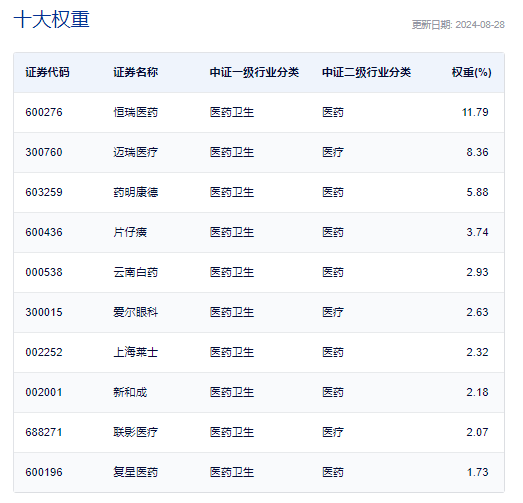Click the 中证一级行业分类 column header
The height and width of the screenshot is (503, 523).
point(254,72)
